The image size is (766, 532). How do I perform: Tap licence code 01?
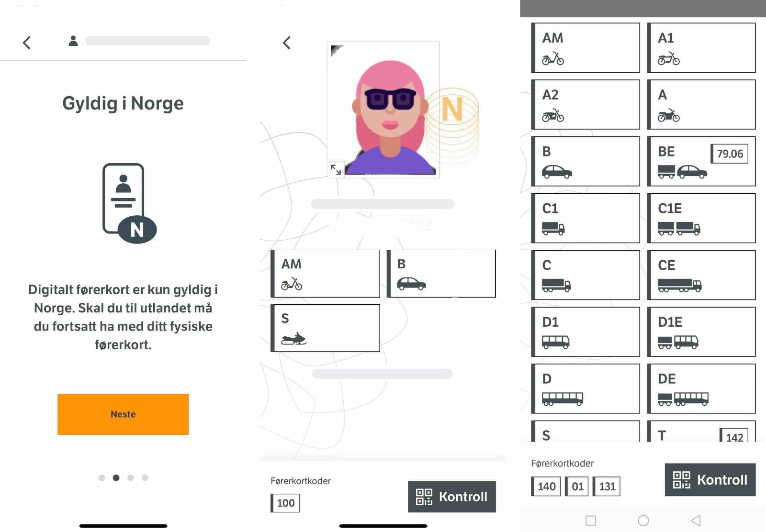click(577, 487)
